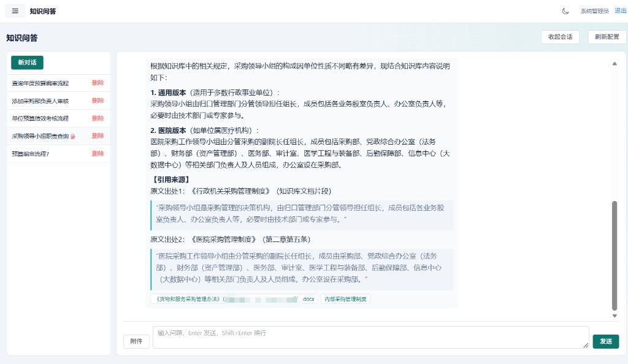Focus the question input field
Viewport: 628px width, 364px height.
370,337
